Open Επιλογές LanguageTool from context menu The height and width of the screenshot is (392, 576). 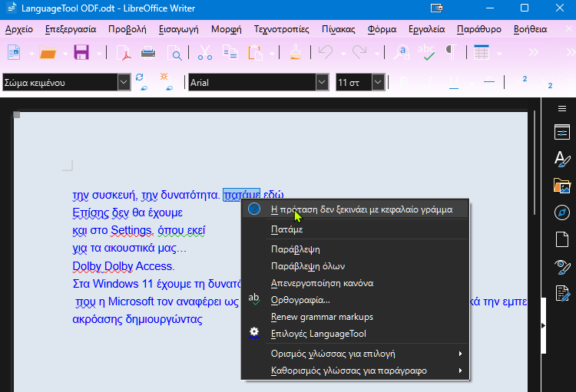[356, 334]
